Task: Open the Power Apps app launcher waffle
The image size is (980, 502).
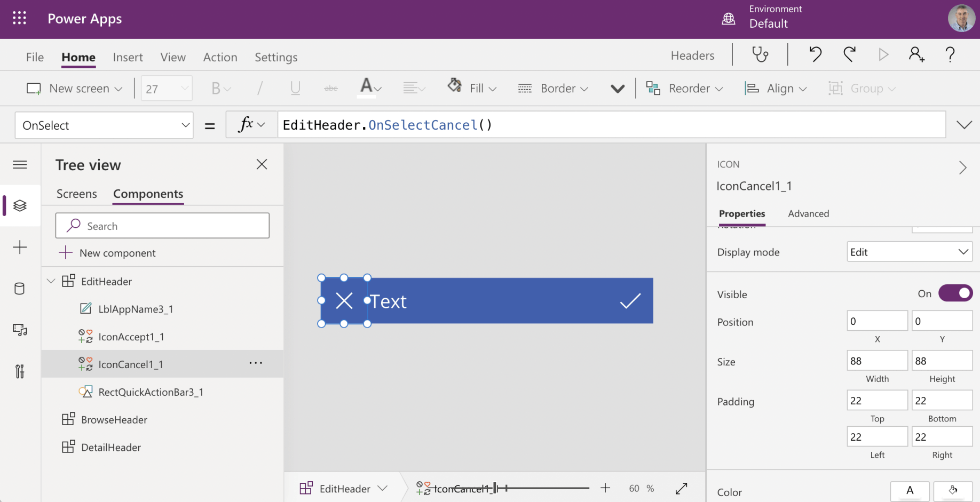Action: 20,19
